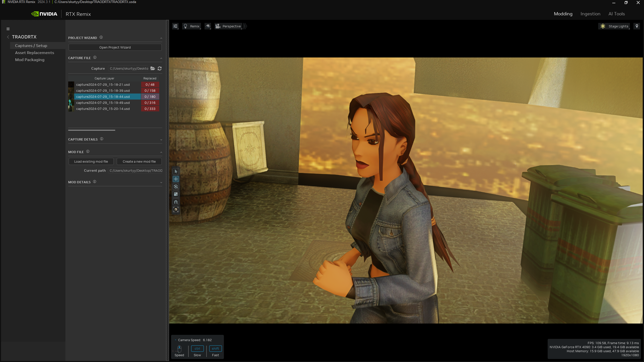Click the mouse Speed icon
The height and width of the screenshot is (362, 644).
click(179, 349)
